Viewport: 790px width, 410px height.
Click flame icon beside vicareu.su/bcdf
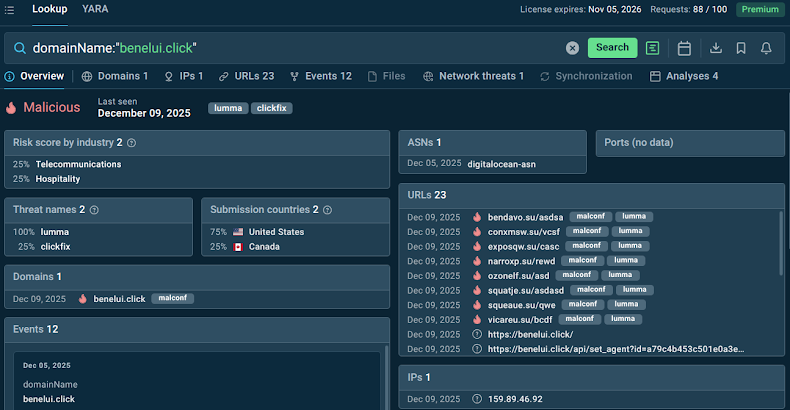coord(477,319)
